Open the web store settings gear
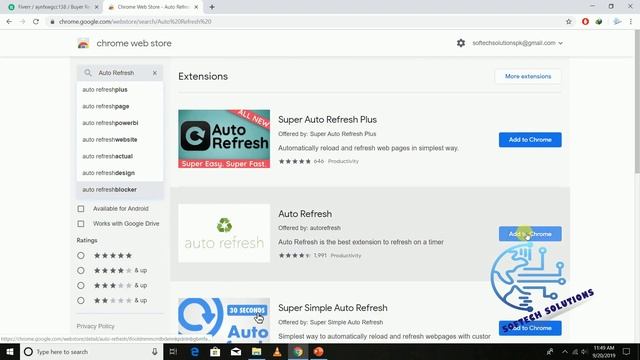This screenshot has width=640, height=360. pyautogui.click(x=461, y=43)
